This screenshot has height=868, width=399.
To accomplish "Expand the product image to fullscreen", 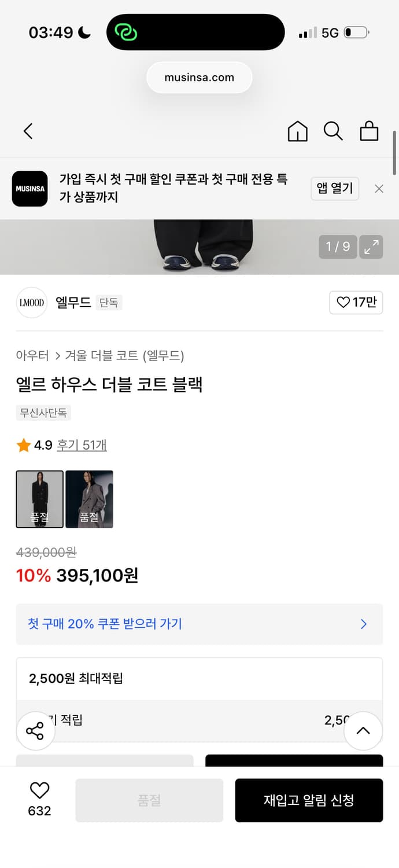I will click(371, 247).
